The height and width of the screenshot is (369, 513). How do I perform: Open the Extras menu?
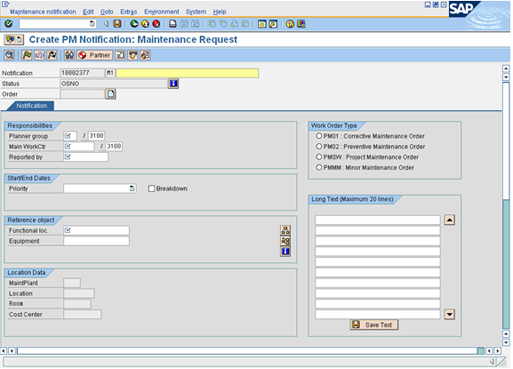[129, 12]
